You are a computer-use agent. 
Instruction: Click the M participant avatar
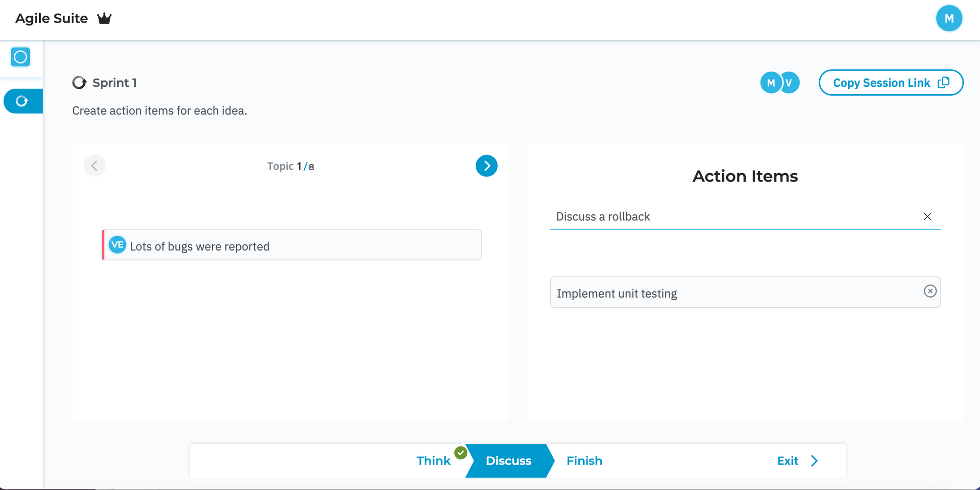771,82
